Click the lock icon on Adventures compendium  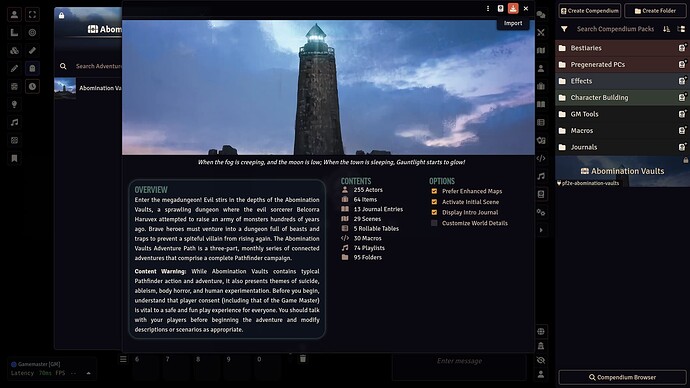coord(62,15)
